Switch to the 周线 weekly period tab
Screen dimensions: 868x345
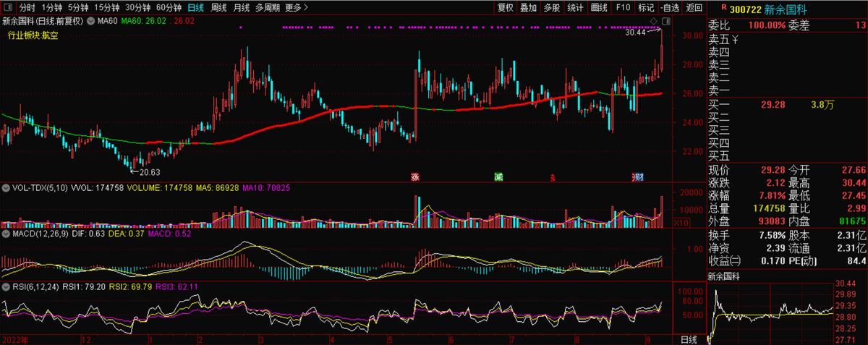click(218, 8)
